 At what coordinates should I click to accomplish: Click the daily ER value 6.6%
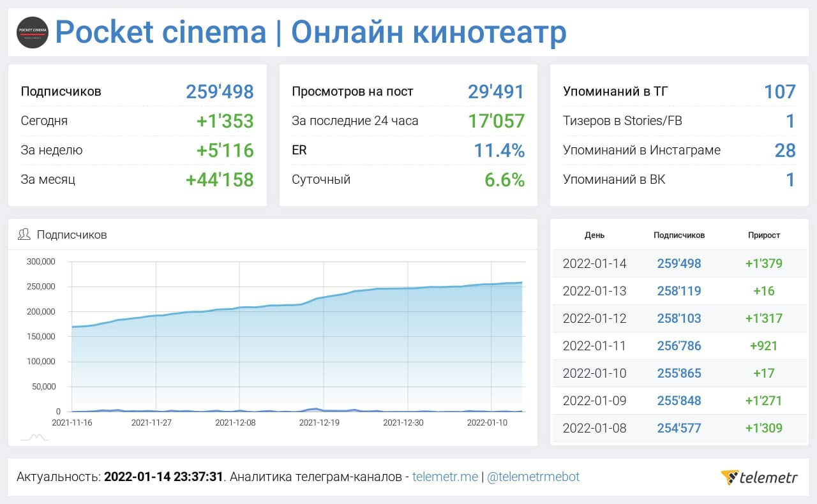tap(505, 180)
